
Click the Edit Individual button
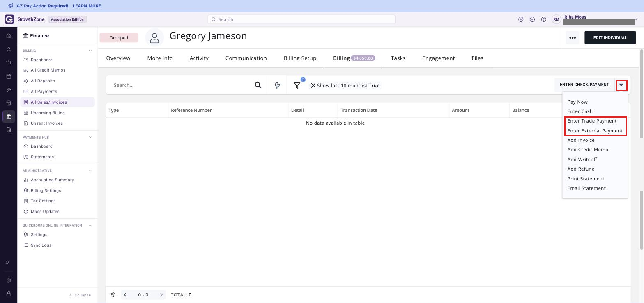610,38
